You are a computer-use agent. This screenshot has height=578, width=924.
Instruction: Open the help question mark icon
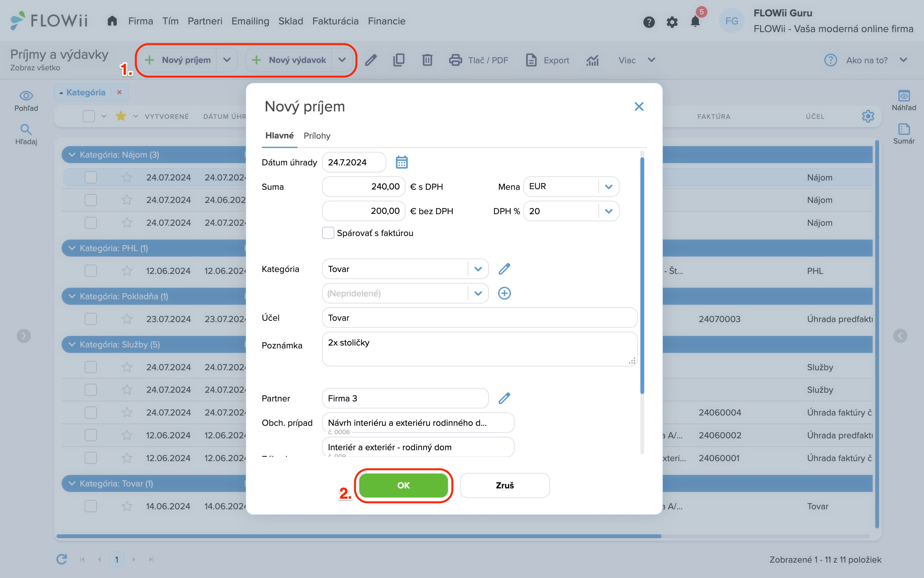click(x=649, y=22)
